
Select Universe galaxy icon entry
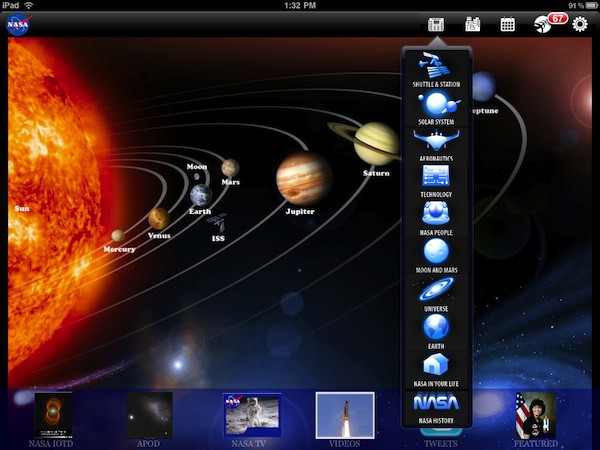(x=436, y=294)
